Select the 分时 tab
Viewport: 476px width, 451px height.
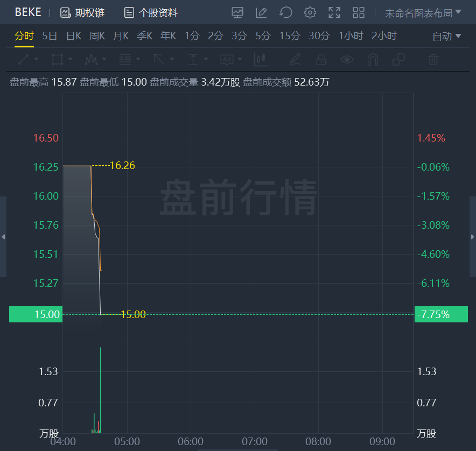24,36
